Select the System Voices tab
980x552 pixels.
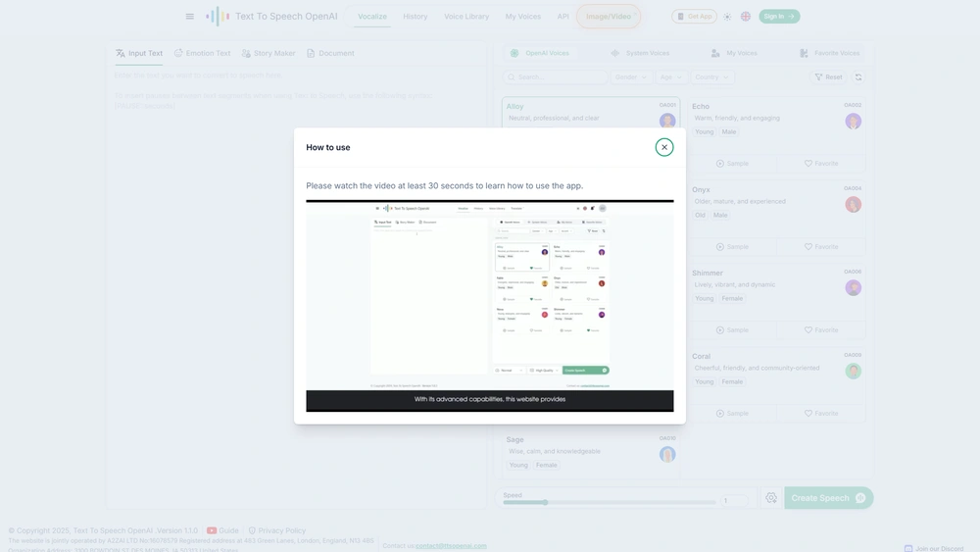coord(641,53)
